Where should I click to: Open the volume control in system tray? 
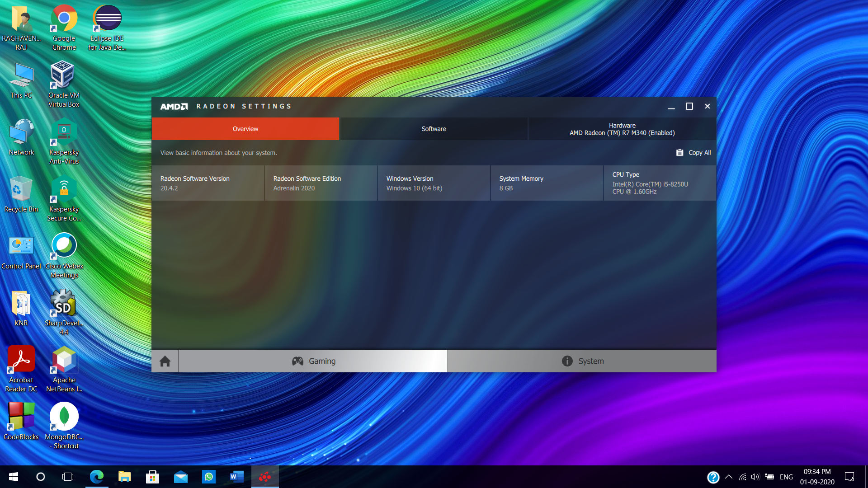point(755,477)
